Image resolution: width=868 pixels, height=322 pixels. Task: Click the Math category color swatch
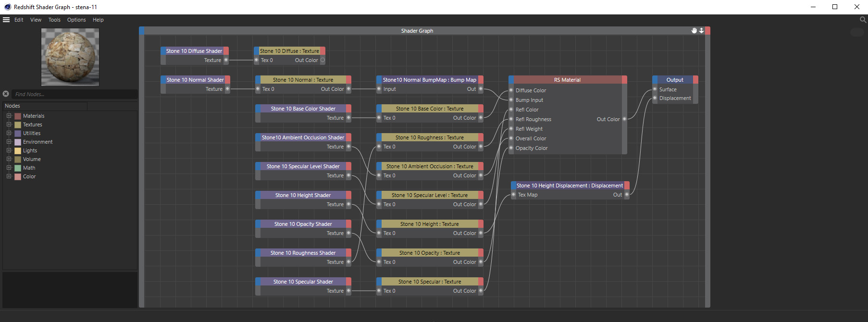(x=18, y=168)
